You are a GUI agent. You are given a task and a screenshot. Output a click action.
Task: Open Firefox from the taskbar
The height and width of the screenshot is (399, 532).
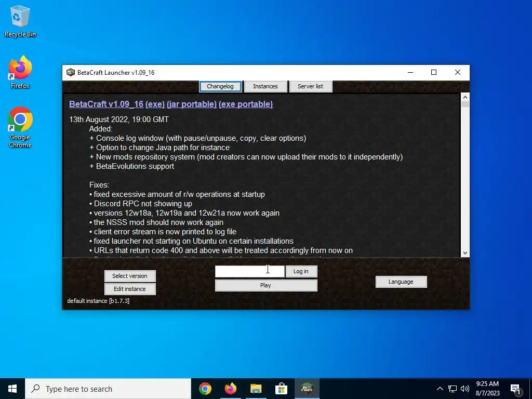(x=231, y=389)
